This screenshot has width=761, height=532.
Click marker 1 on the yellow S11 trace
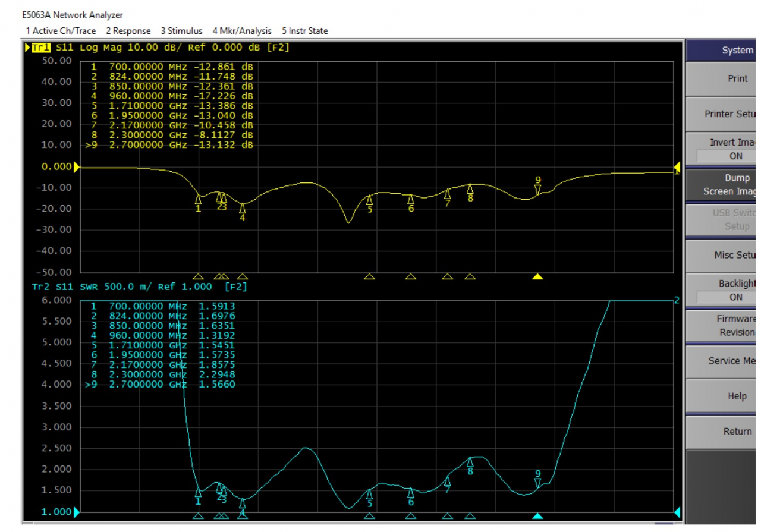coord(199,199)
